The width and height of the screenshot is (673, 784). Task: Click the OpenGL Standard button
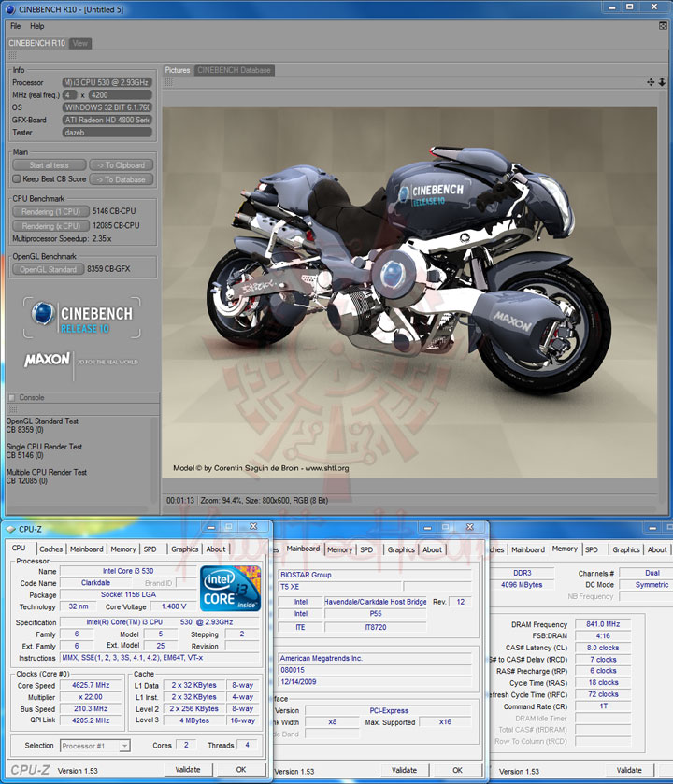click(x=48, y=269)
